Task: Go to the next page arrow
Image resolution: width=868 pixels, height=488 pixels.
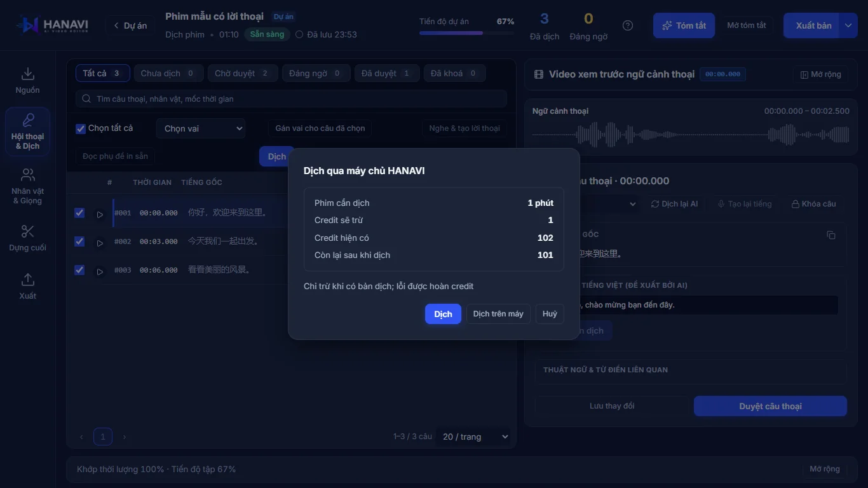Action: click(x=125, y=437)
